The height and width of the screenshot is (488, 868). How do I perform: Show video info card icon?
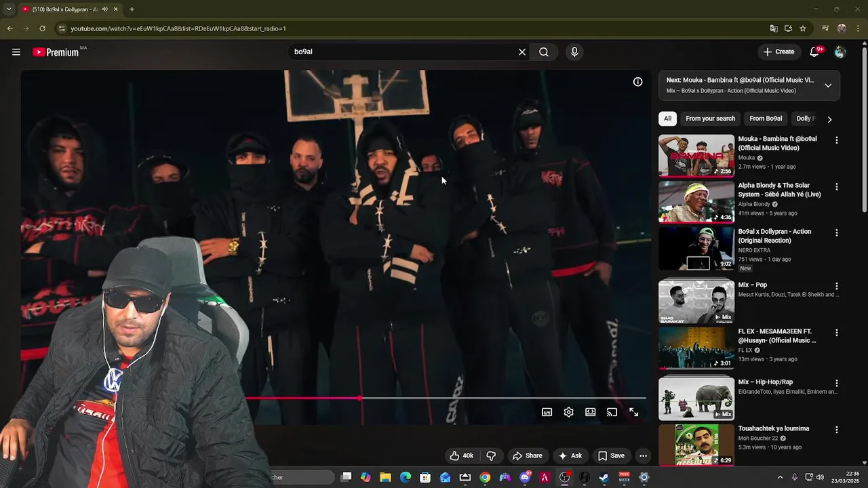point(638,82)
